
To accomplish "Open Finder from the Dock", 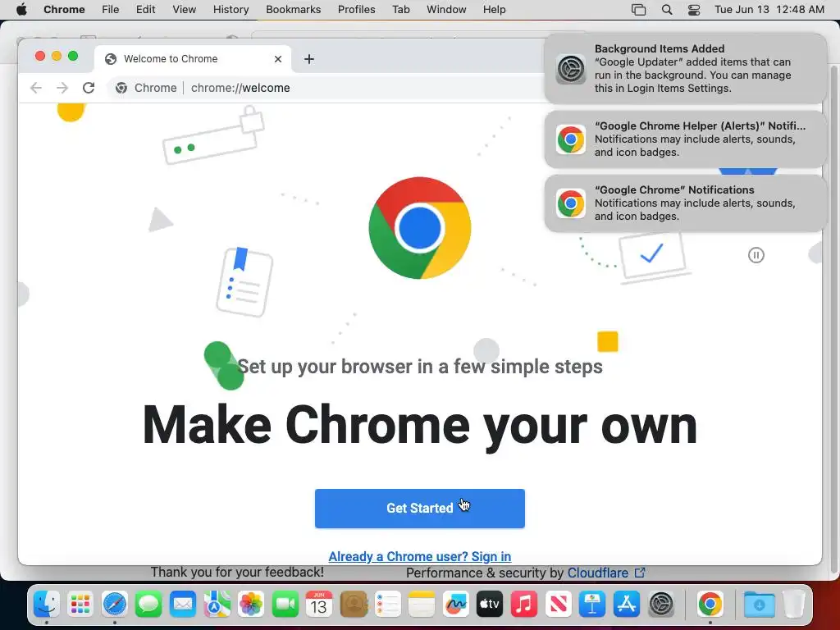I will 47,605.
